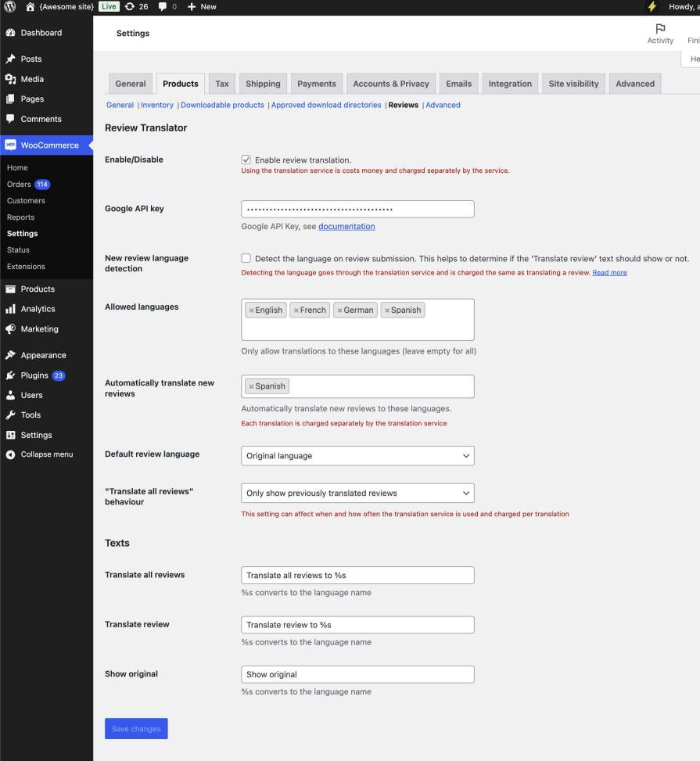Open the updates icon showing 26
The image size is (700, 761).
pyautogui.click(x=130, y=7)
